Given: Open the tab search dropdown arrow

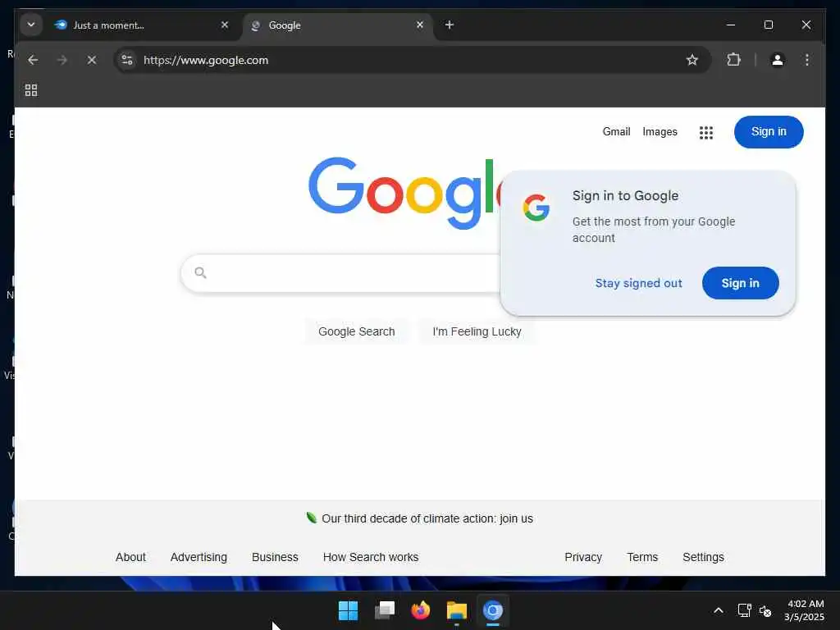Looking at the screenshot, I should click(31, 25).
